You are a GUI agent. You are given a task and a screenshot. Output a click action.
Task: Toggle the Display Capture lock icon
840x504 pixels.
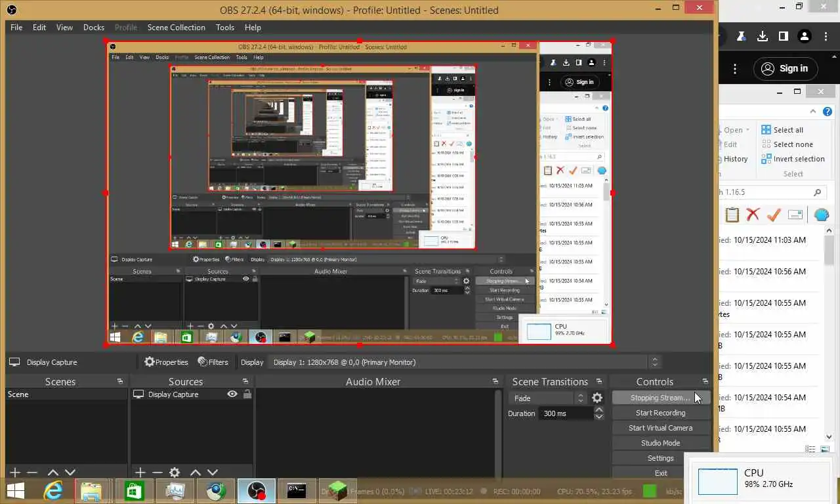247,394
